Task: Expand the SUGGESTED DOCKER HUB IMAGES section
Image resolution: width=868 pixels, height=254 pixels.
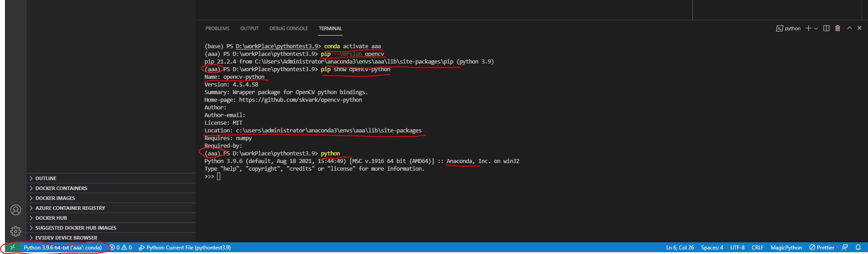Action: [111, 228]
